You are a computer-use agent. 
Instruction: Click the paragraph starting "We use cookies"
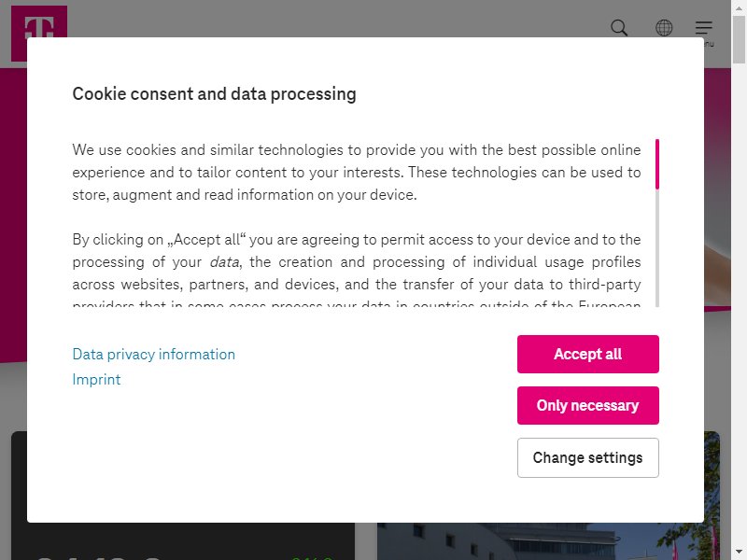[357, 173]
